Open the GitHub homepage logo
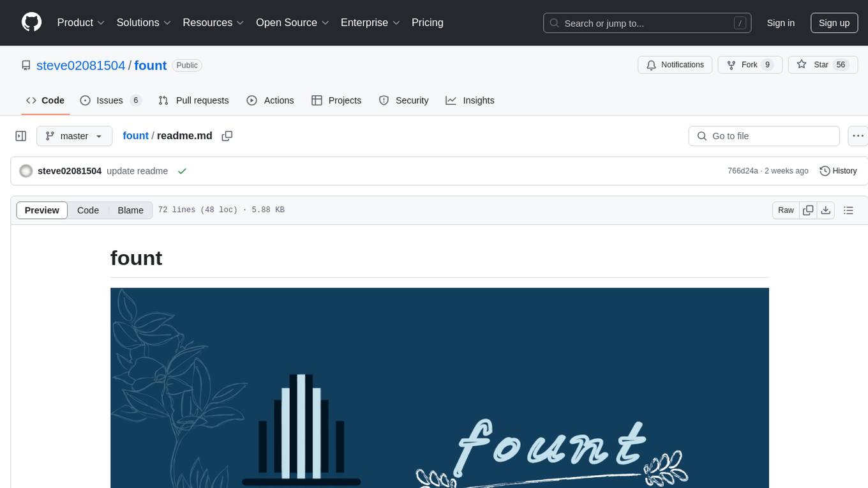Screen dimensions: 868x488 31,22
